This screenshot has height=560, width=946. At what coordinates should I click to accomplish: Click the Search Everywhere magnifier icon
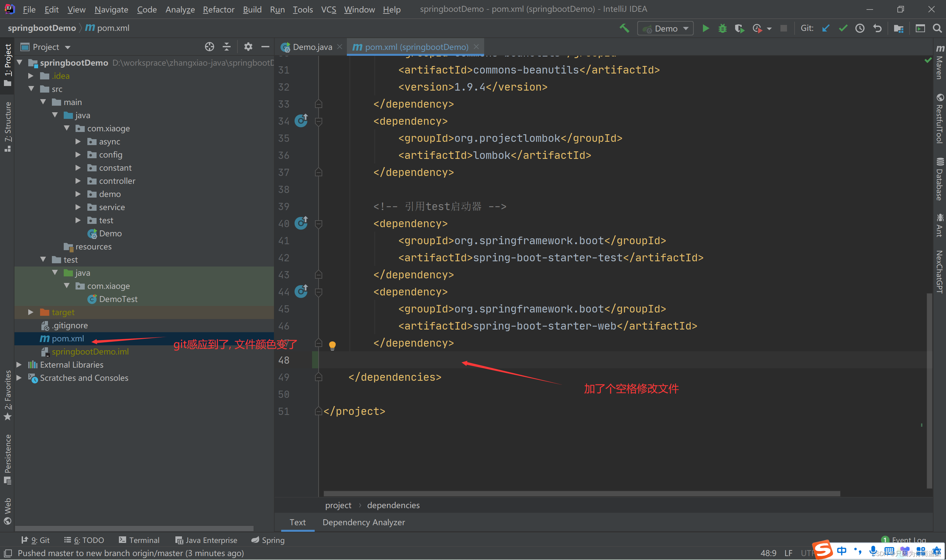point(936,29)
